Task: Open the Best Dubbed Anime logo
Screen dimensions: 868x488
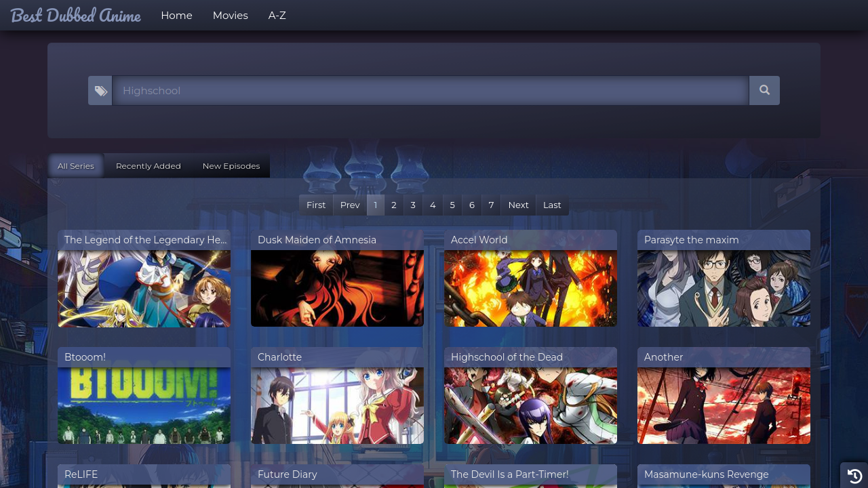Action: tap(75, 15)
